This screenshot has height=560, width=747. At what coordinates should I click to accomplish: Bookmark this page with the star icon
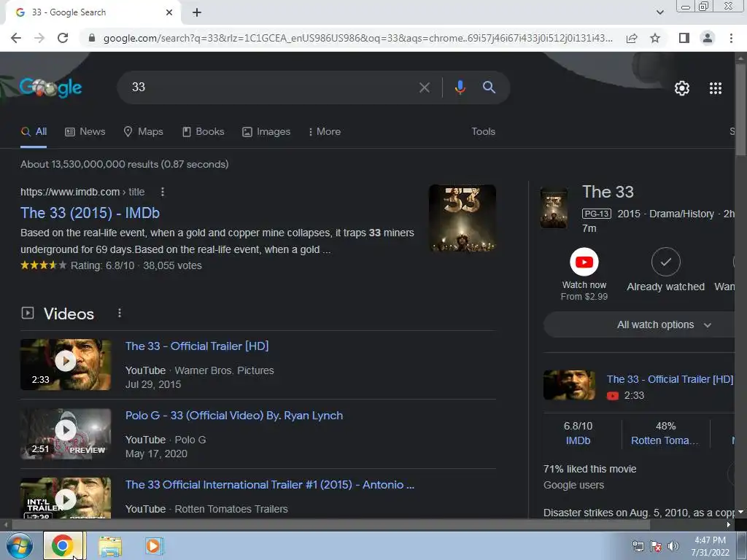tap(655, 38)
